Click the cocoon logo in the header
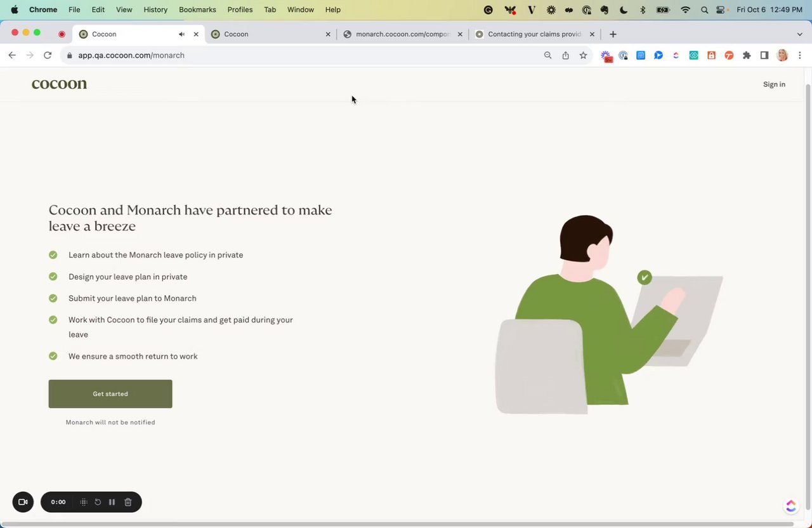Image resolution: width=812 pixels, height=528 pixels. 59,84
